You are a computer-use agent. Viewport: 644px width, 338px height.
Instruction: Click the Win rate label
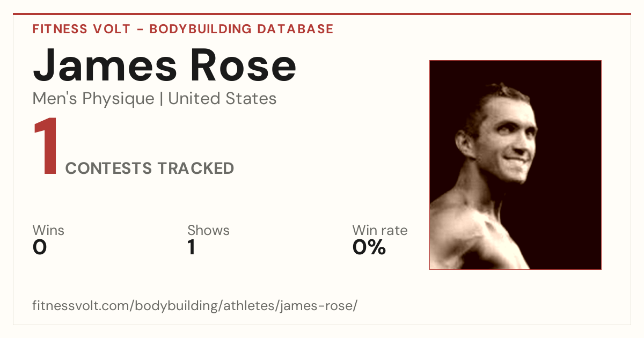[380, 231]
